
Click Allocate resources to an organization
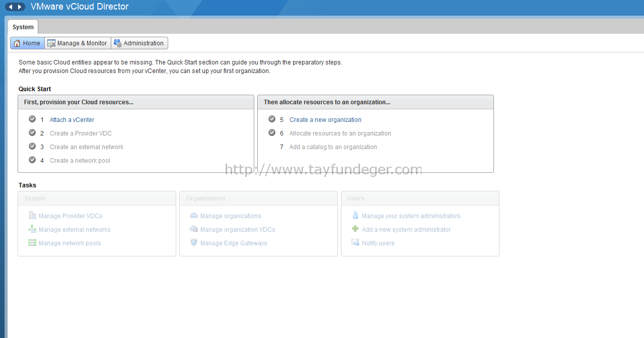tap(340, 133)
